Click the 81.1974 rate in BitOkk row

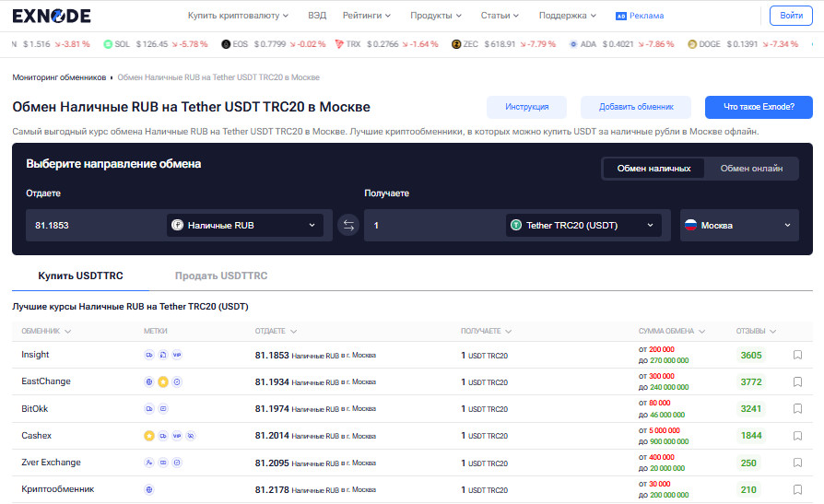tap(272, 409)
